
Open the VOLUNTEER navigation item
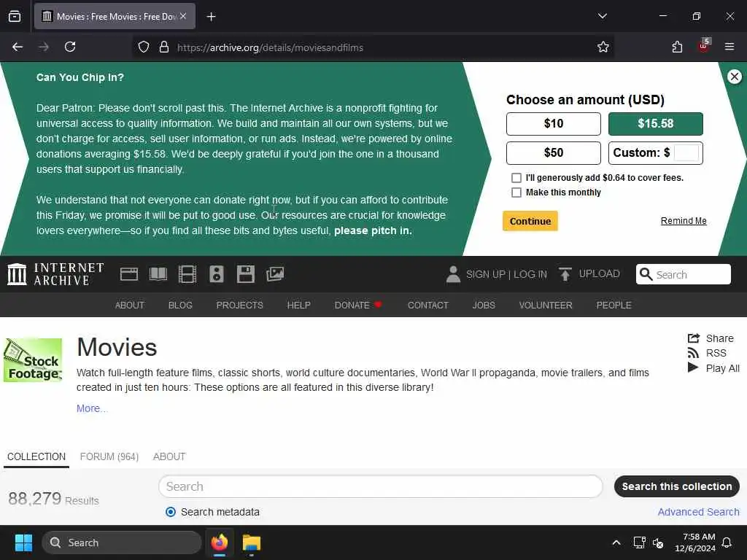click(546, 306)
